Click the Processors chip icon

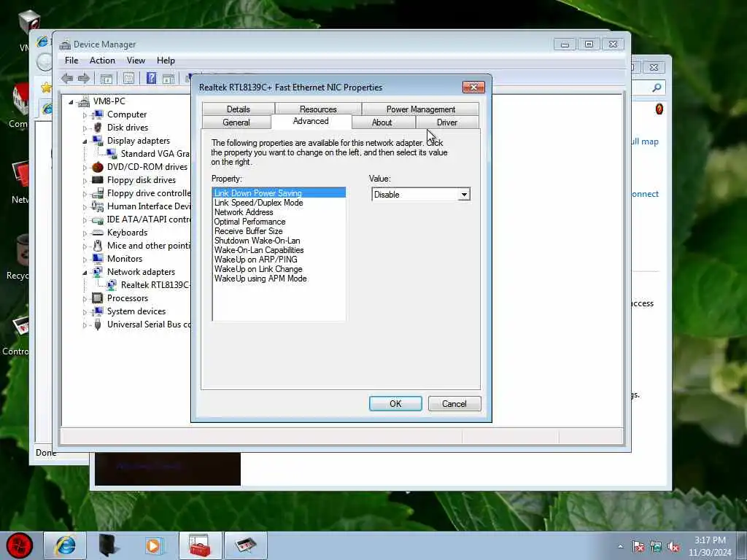98,298
